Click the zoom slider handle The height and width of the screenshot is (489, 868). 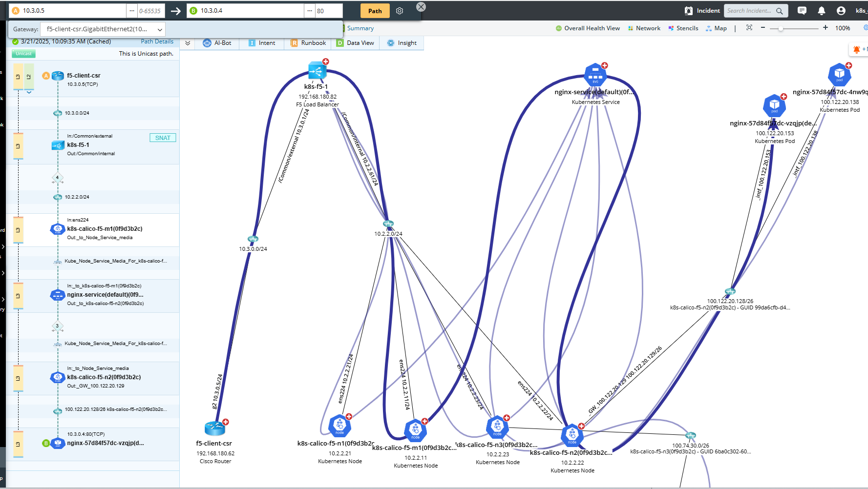[781, 28]
